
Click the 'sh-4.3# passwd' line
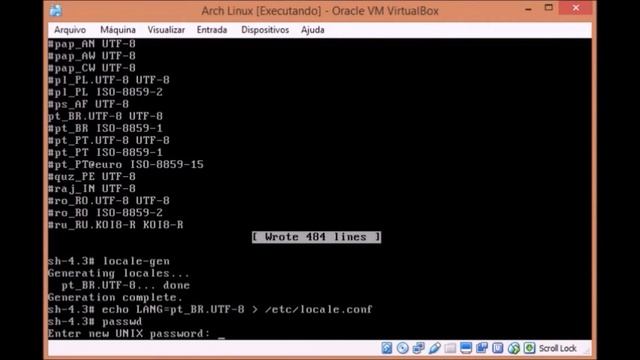pyautogui.click(x=95, y=322)
